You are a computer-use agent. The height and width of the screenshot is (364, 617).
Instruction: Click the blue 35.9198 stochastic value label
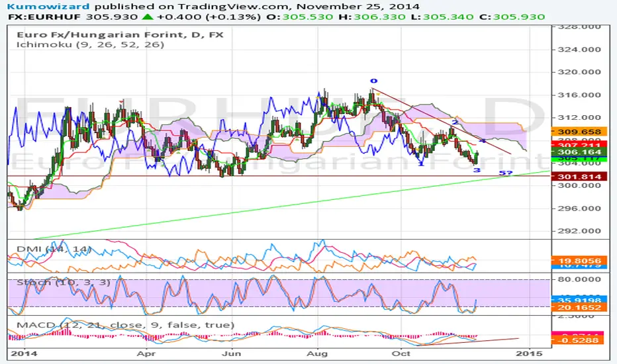579,300
